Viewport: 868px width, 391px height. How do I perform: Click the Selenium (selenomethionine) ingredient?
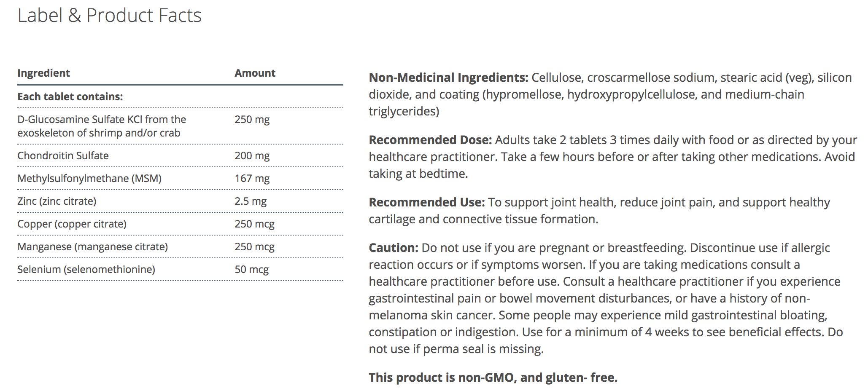click(x=86, y=269)
